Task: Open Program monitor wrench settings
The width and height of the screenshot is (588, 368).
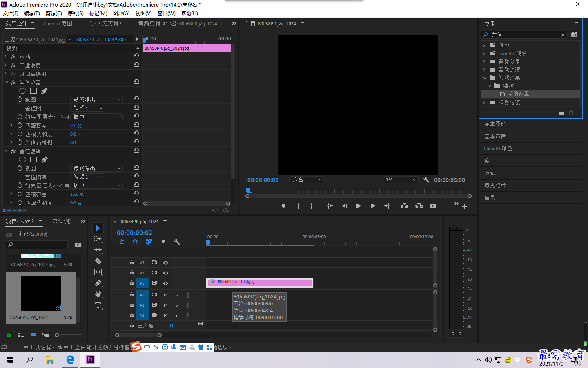Action: coord(426,180)
